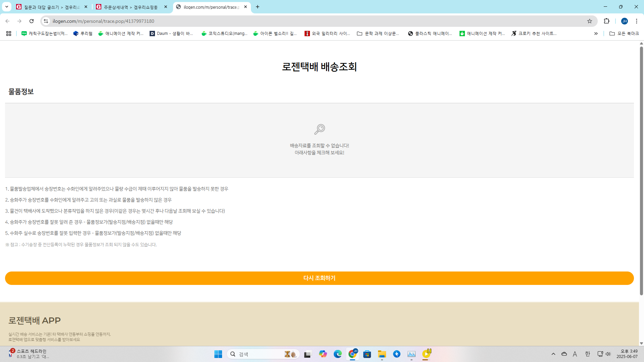Switch to 주문상세내역 겜우리쇼핑몰 tab

pyautogui.click(x=131, y=7)
